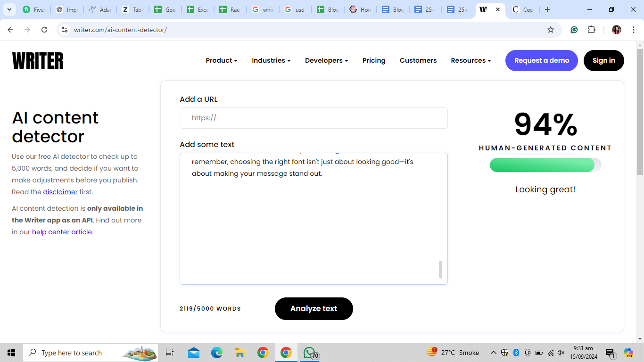Viewport: 644px width, 362px height.
Task: Open the help center article link
Action: [x=62, y=232]
